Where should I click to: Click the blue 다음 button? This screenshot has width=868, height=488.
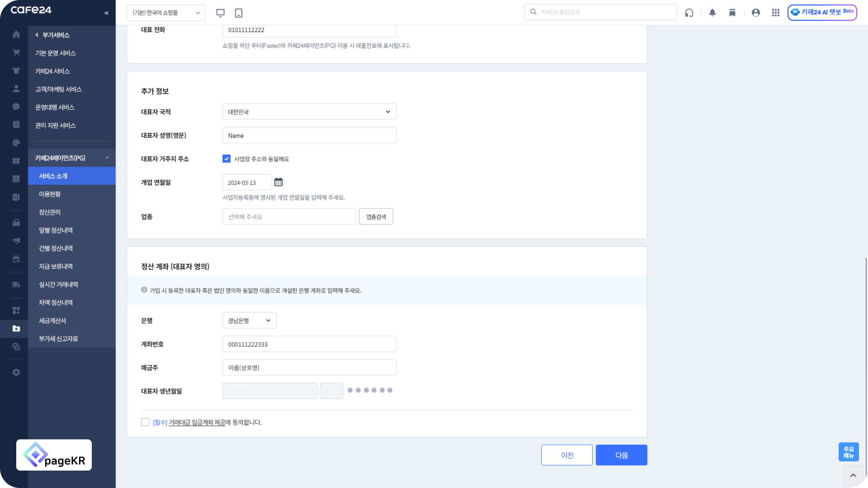(x=621, y=455)
